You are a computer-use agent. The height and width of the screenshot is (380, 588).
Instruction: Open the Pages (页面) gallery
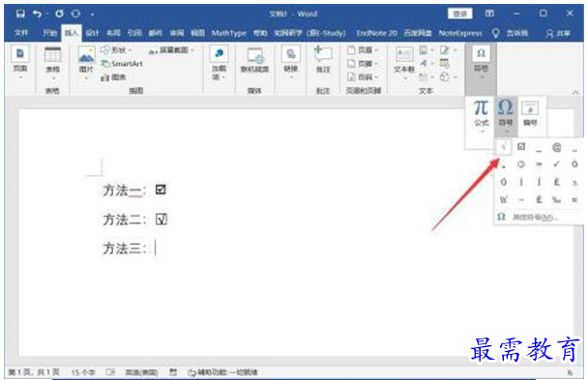point(20,62)
